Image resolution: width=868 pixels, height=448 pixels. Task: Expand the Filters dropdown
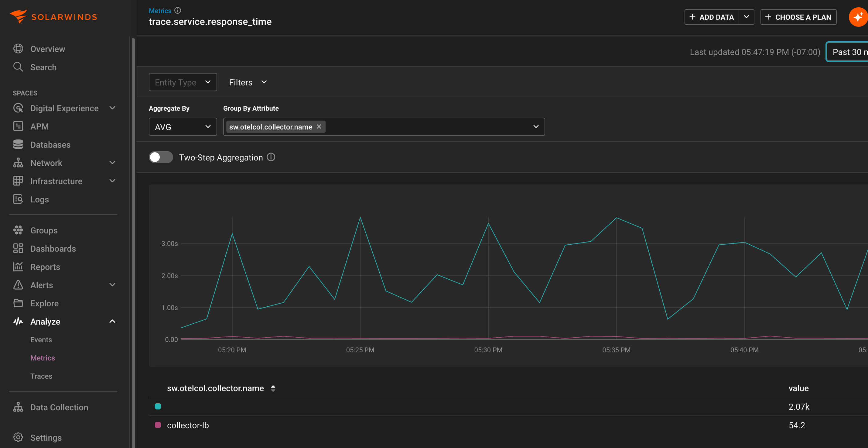(x=248, y=82)
